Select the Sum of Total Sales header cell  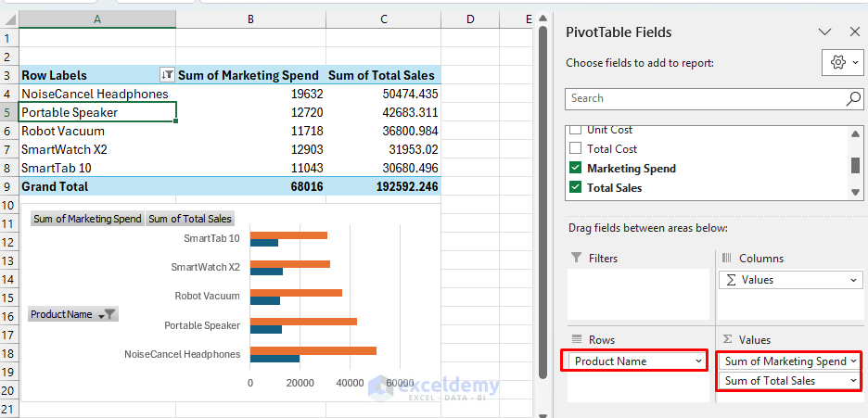tap(384, 75)
